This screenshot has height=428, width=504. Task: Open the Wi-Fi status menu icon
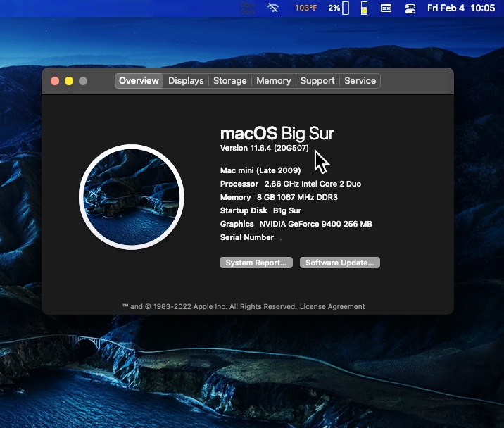point(273,8)
